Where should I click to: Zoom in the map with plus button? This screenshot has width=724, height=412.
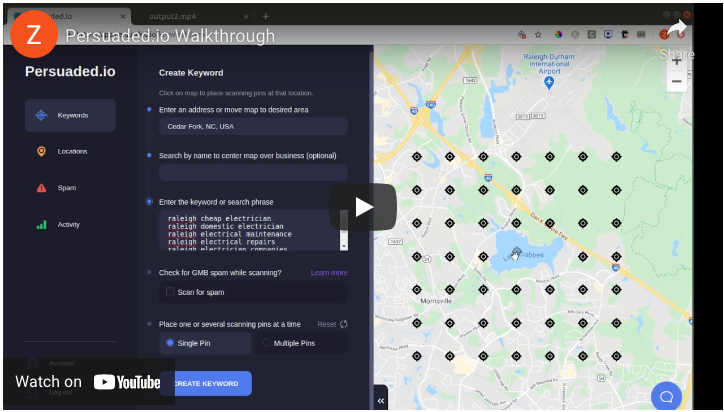676,61
